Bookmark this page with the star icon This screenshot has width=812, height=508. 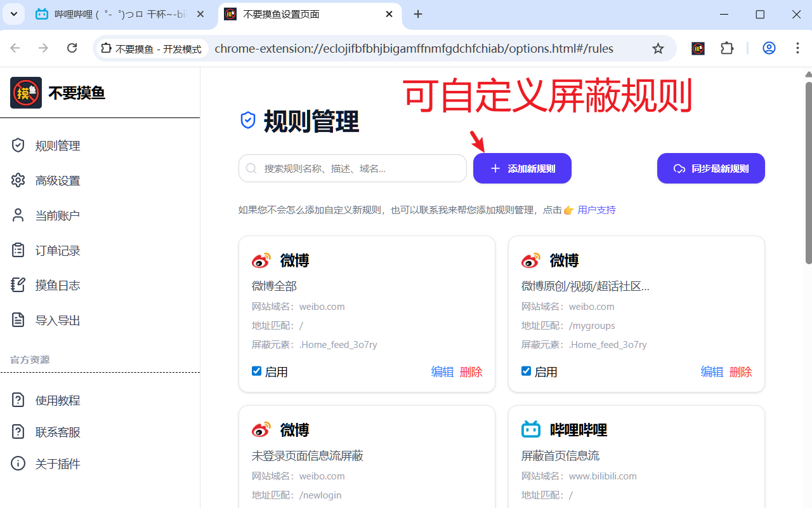[x=658, y=48]
